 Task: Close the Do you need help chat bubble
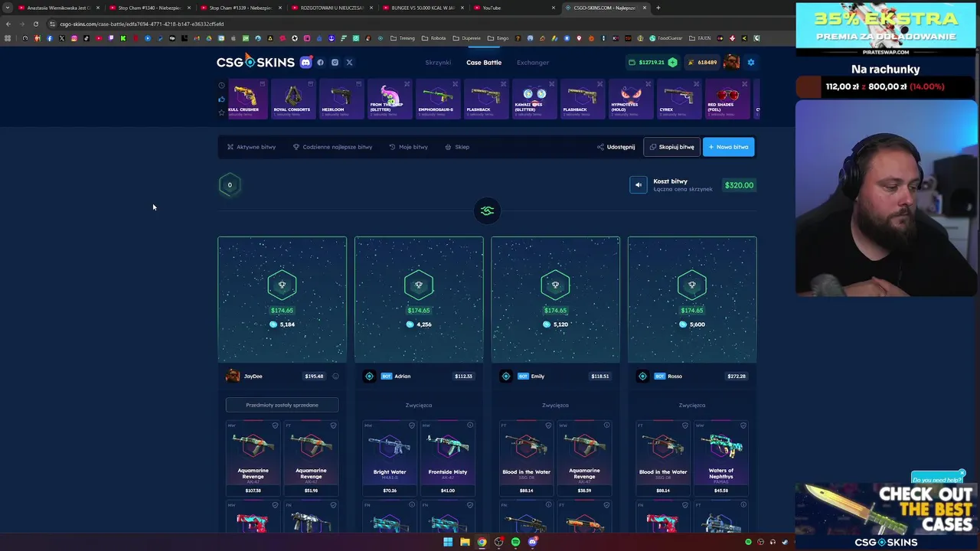point(962,473)
